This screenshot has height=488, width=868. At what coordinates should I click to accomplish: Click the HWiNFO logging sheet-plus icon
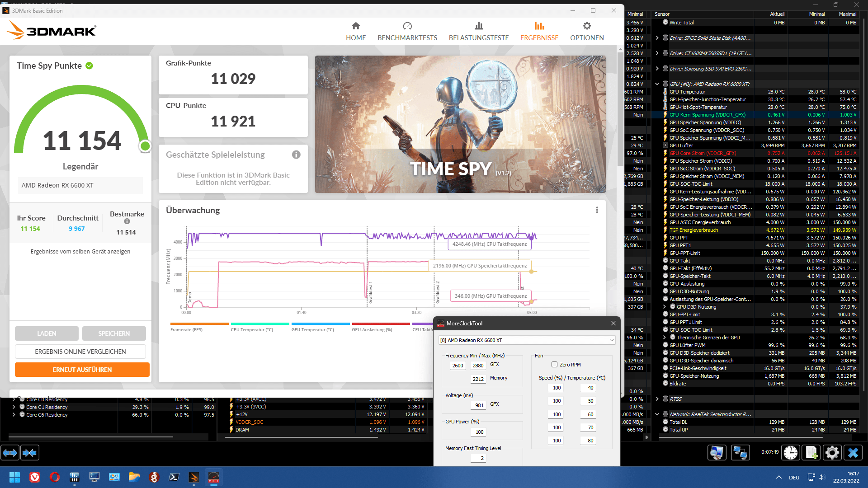pos(811,452)
